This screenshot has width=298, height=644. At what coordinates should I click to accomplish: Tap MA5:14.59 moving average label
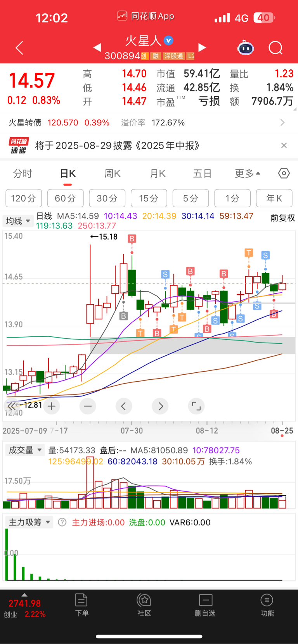point(78,216)
